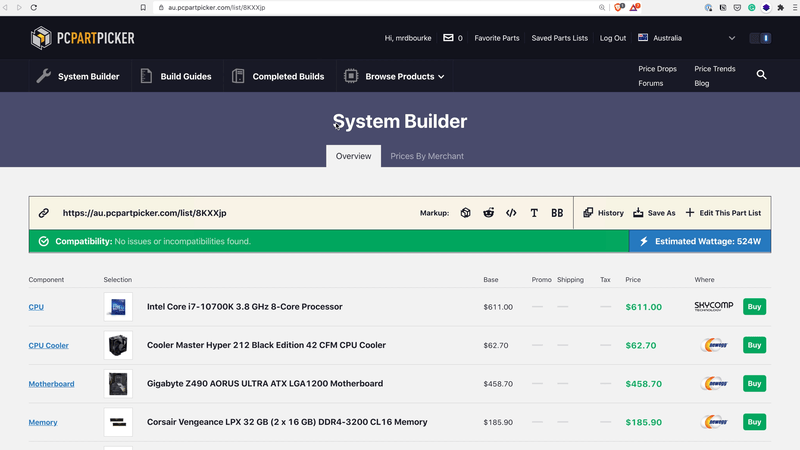Switch to the Overview tab

pos(354,156)
